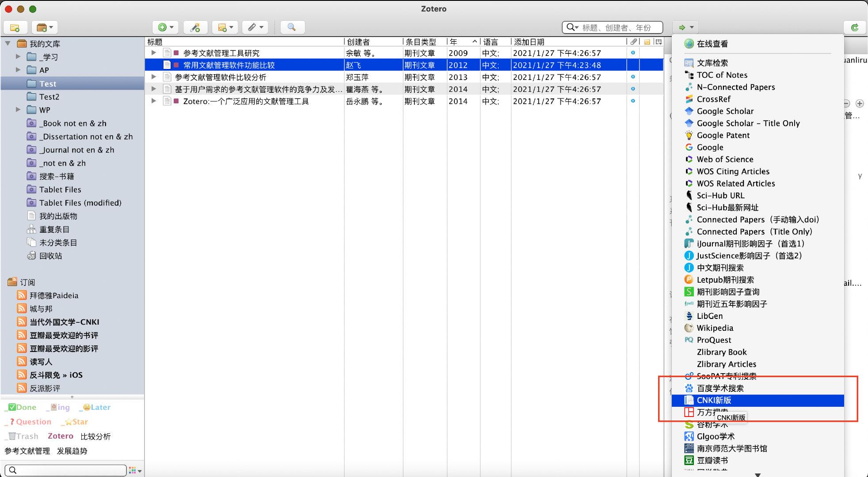Click the advanced search magnifier icon

click(x=292, y=27)
